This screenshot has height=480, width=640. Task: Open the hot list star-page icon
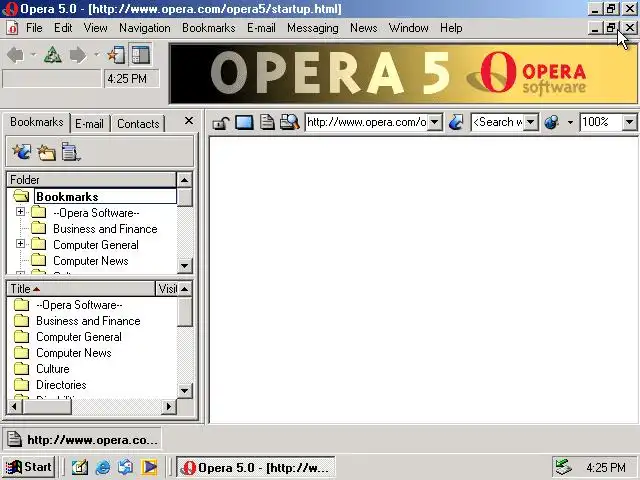coord(116,55)
